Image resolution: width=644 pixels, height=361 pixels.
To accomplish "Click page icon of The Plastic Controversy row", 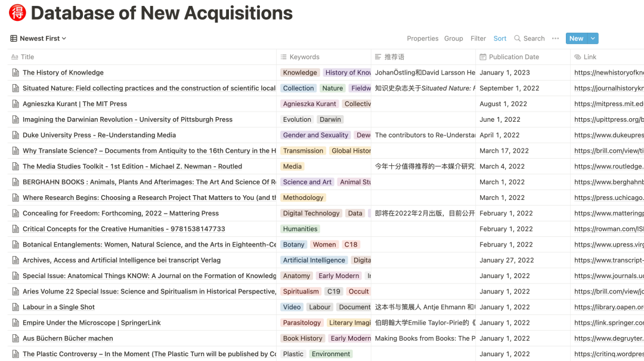I will point(16,354).
